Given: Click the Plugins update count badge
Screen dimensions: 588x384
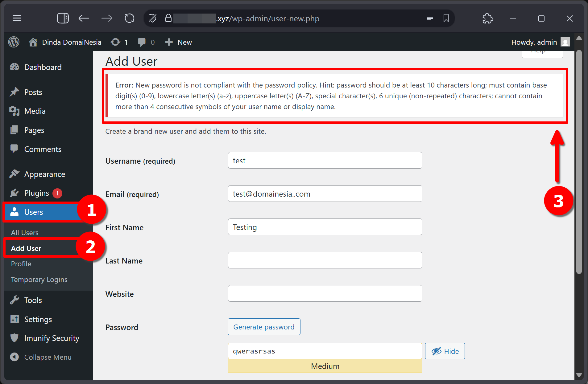Looking at the screenshot, I should click(x=57, y=193).
